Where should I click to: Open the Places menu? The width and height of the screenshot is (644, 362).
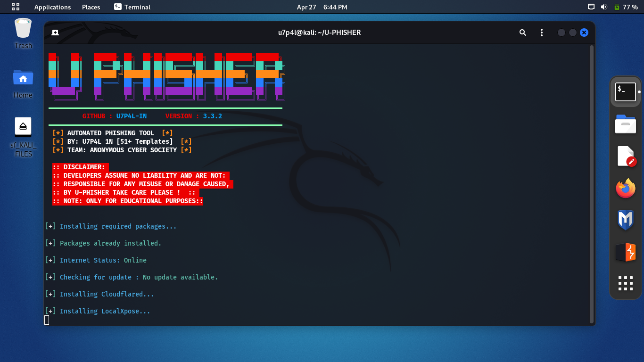(x=91, y=7)
